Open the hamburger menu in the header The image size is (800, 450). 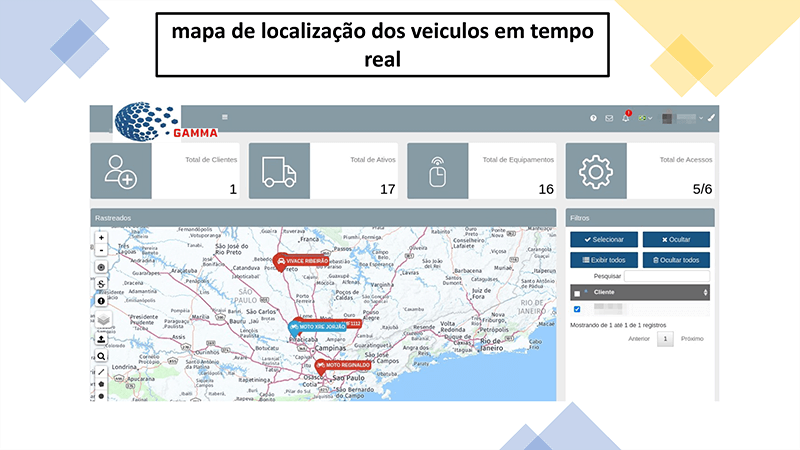click(224, 117)
